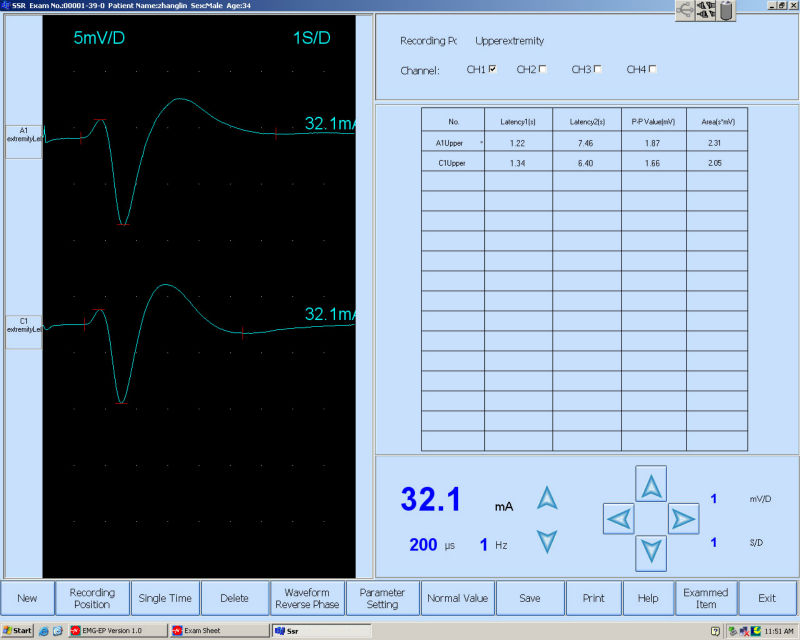Viewport: 800px width, 640px height.
Task: Click the 5mV/D scale label on waveform
Action: tap(99, 38)
